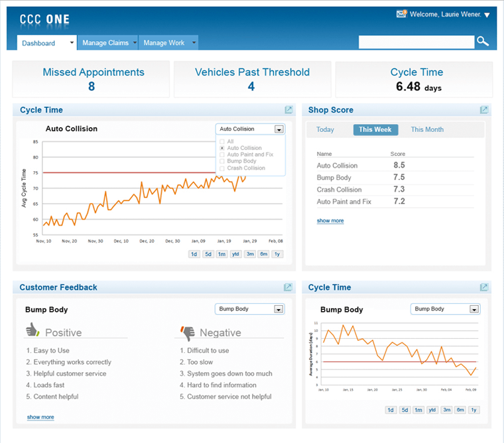Screen dimensions: 504x443
Task: Check the Auto Paint and Fix checkbox
Action: (221, 155)
